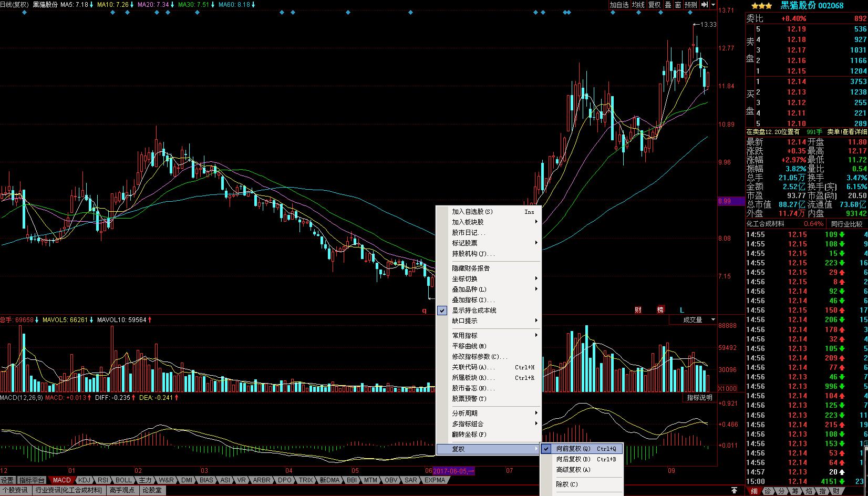Expand the 多指标组合 submenu
868x496 pixels.
pyautogui.click(x=488, y=424)
